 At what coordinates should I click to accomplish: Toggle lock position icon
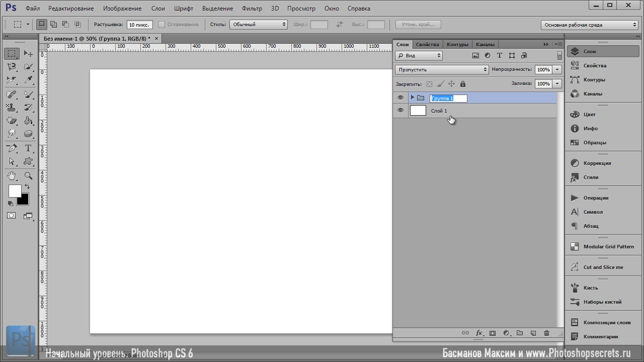tap(451, 84)
